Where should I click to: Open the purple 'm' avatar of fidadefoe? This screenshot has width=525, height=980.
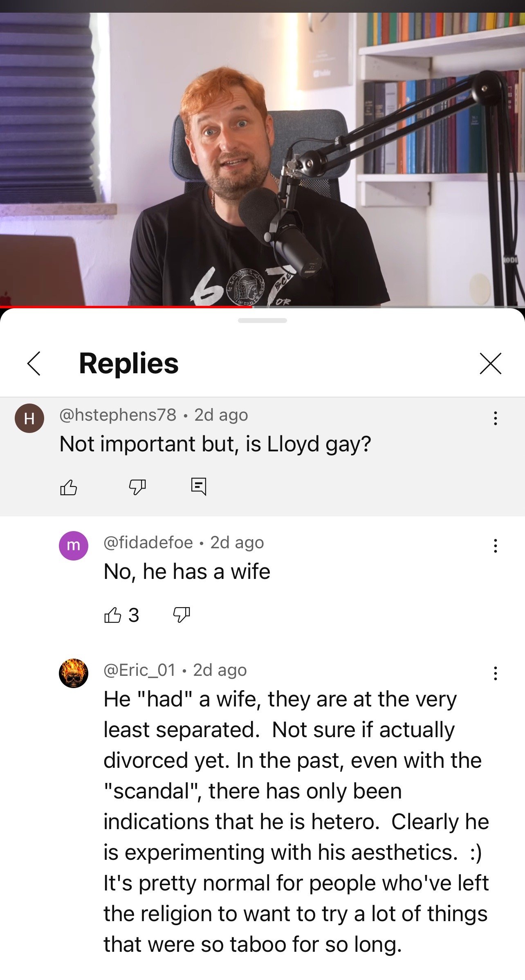pos(74,545)
